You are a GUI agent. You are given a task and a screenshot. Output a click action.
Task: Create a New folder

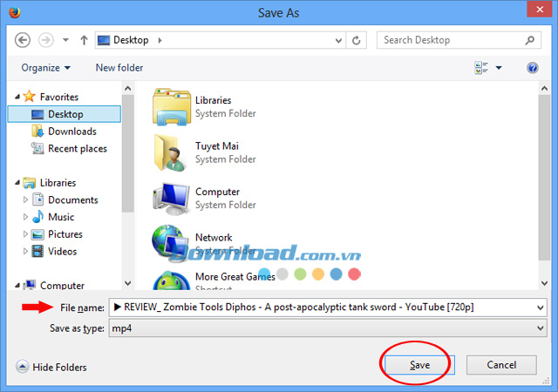(119, 68)
